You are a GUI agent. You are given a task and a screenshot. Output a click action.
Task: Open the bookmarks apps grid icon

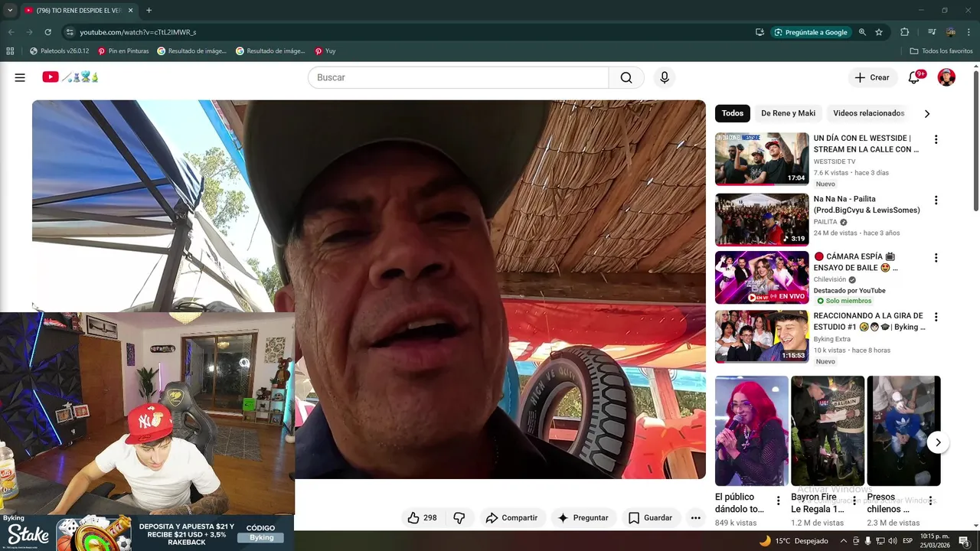tap(10, 51)
